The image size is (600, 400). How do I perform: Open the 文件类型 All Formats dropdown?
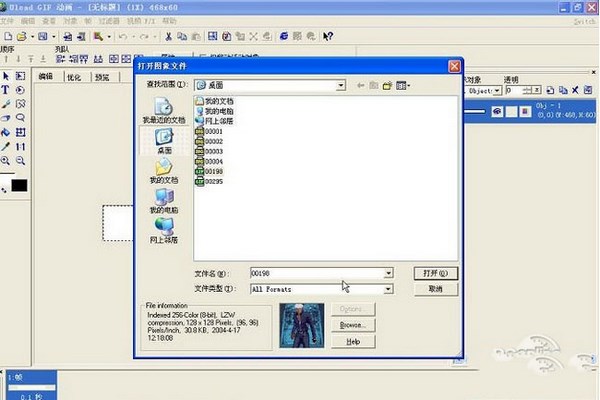388,289
